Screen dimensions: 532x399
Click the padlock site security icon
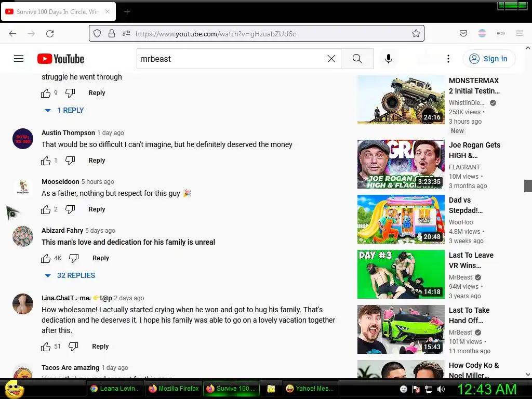point(112,33)
